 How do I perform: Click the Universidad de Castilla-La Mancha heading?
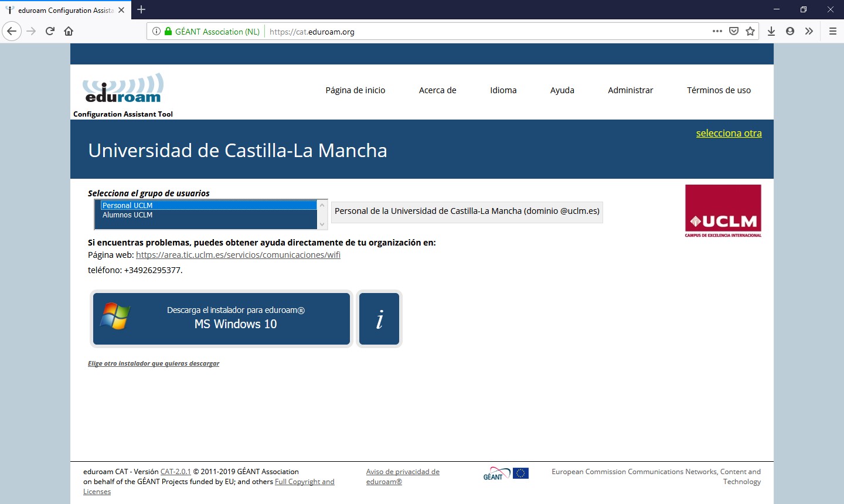point(237,151)
